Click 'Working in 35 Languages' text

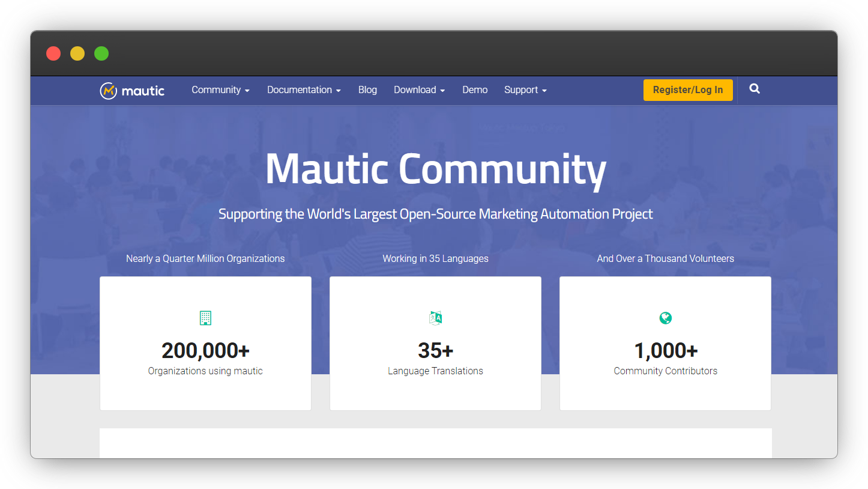[435, 259]
